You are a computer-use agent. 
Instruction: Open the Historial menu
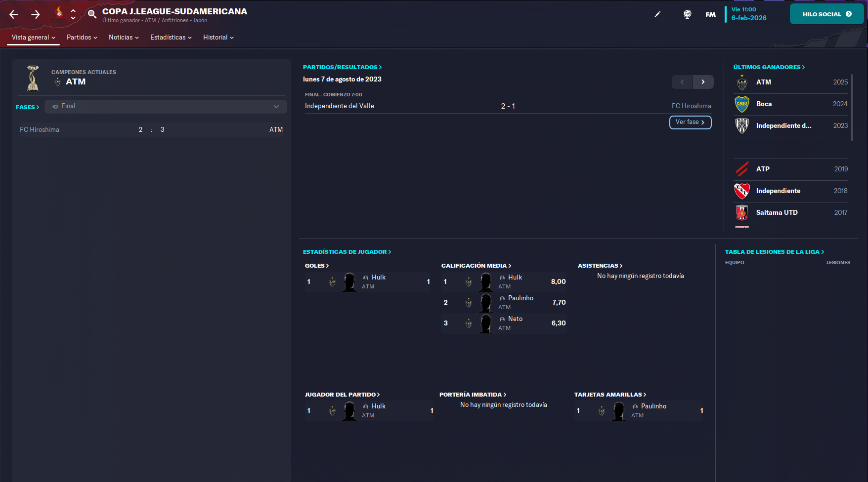coord(218,38)
